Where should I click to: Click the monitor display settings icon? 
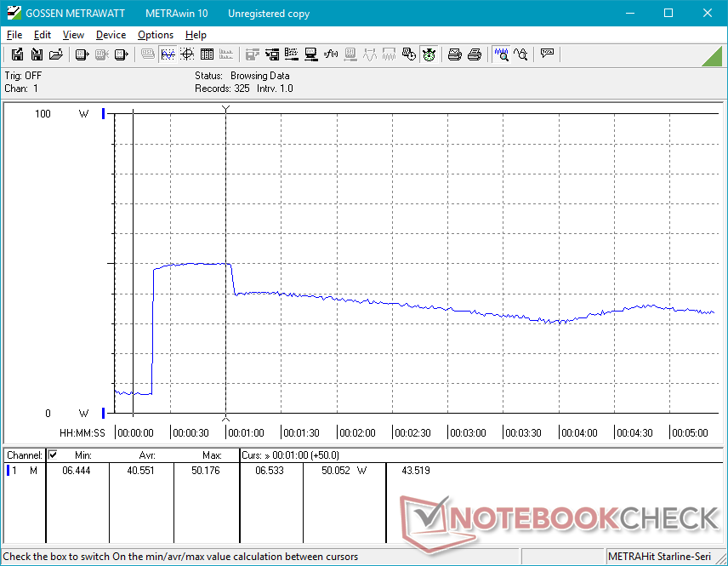tap(311, 54)
